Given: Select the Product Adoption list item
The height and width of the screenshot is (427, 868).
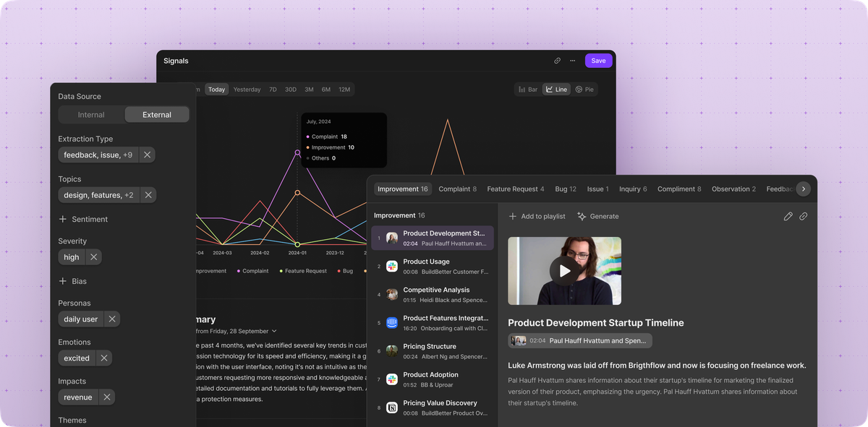Looking at the screenshot, I should point(433,379).
